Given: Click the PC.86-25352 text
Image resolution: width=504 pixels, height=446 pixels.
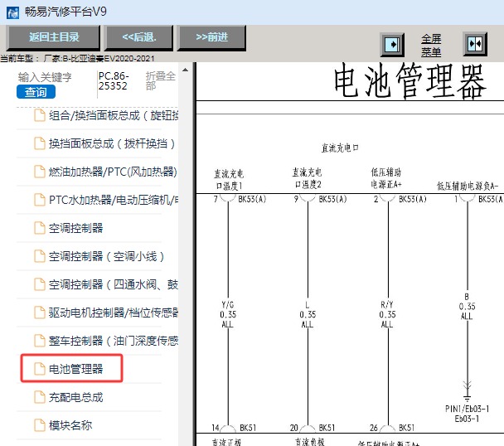Looking at the screenshot, I should [x=114, y=81].
